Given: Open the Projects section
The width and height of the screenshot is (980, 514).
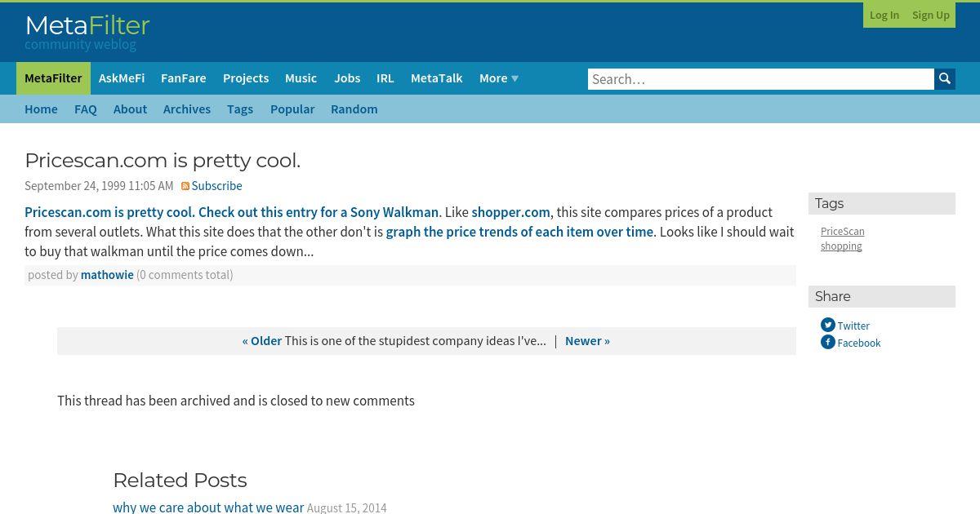Looking at the screenshot, I should (246, 78).
